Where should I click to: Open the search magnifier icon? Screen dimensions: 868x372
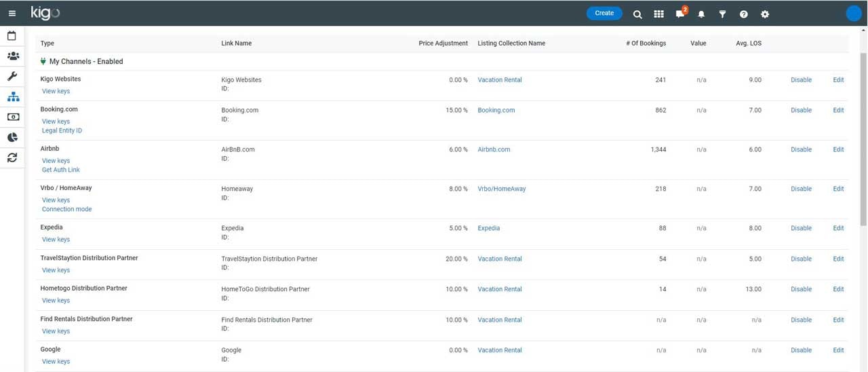pyautogui.click(x=637, y=14)
